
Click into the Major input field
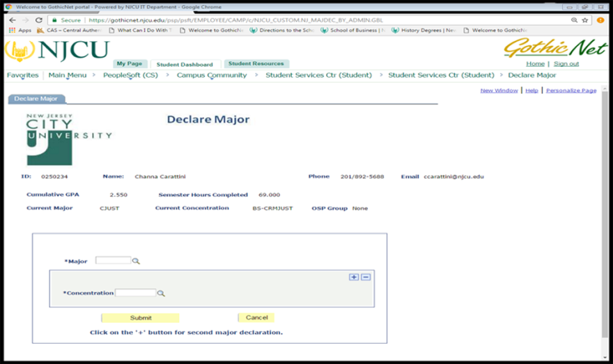click(113, 261)
